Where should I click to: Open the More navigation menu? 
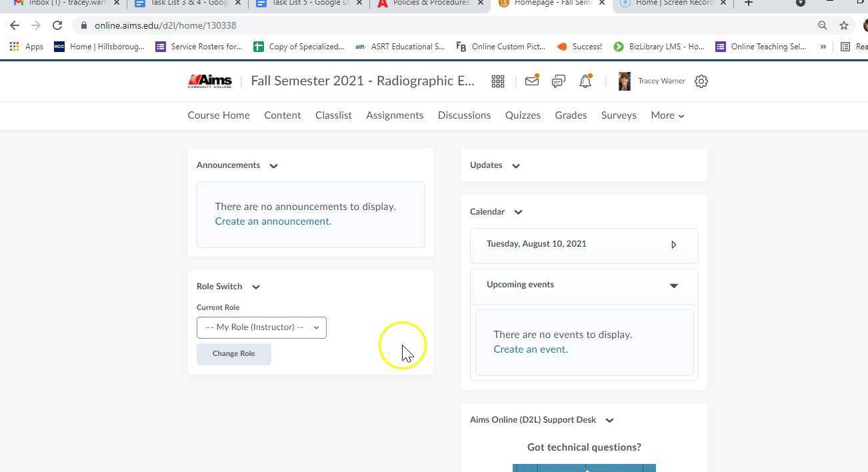(x=666, y=115)
